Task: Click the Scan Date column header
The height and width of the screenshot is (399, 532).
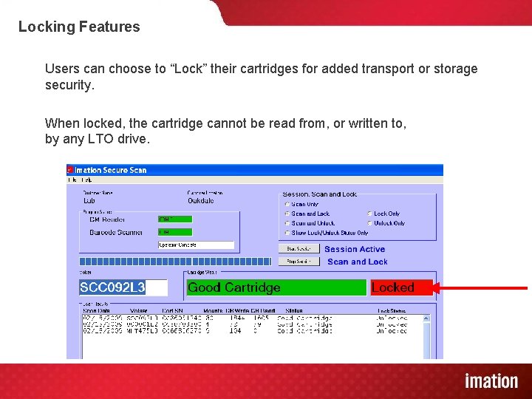Action: (x=96, y=311)
